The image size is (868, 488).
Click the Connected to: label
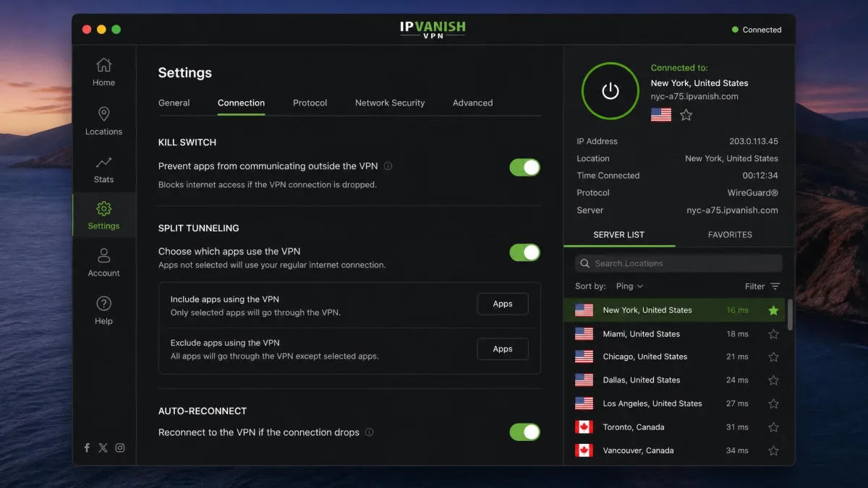(x=679, y=68)
